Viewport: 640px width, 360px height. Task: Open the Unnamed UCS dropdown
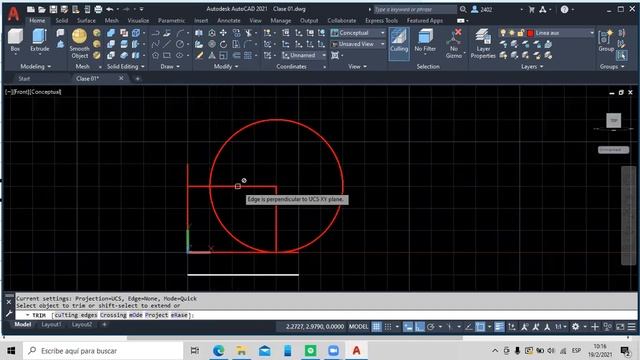[x=304, y=55]
